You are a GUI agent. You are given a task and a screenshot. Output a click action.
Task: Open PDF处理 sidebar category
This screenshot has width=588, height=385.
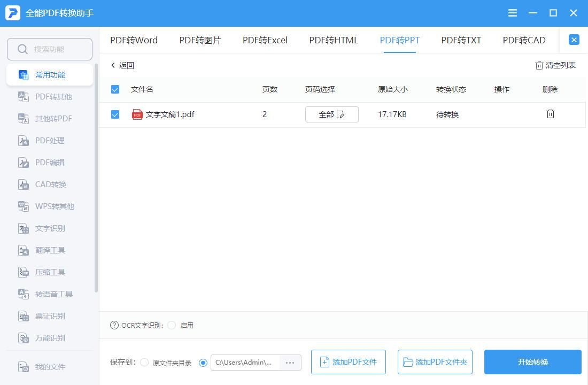click(50, 141)
